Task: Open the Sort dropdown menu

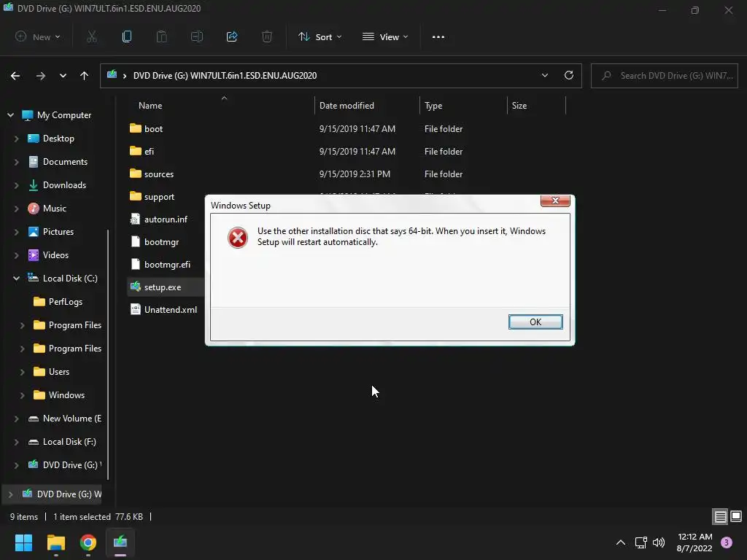Action: (x=320, y=36)
